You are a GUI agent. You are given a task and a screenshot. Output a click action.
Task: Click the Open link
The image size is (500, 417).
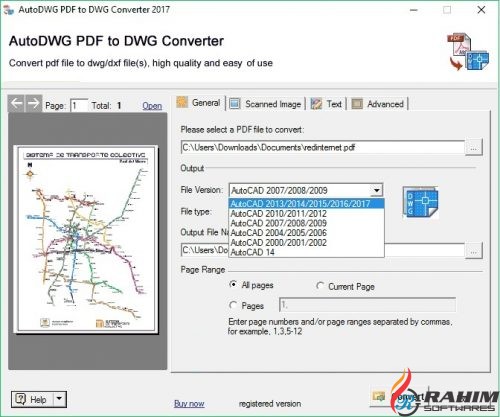tap(152, 106)
